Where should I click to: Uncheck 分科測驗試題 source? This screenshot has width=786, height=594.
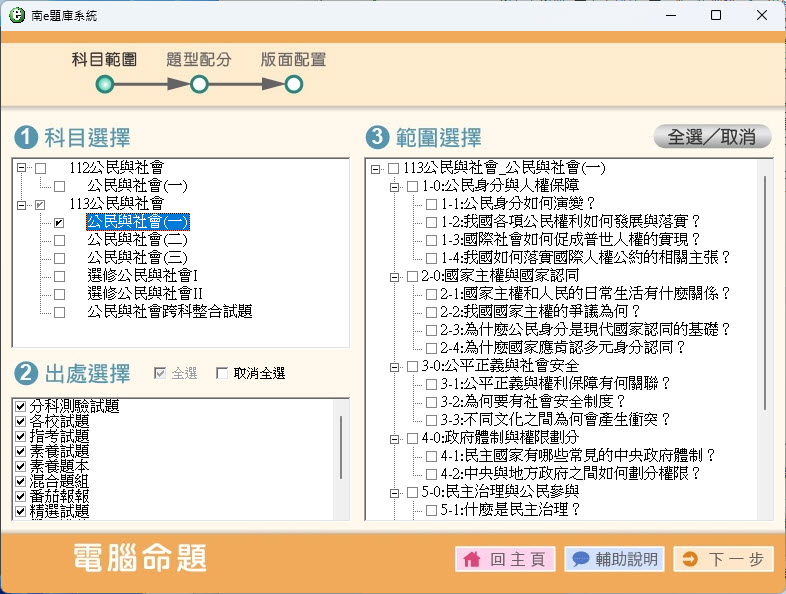coord(21,406)
